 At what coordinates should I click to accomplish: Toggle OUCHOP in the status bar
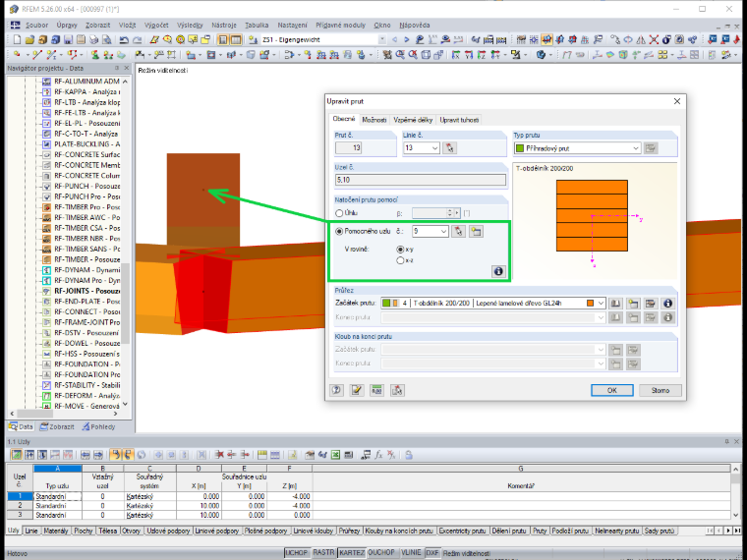coord(381,553)
